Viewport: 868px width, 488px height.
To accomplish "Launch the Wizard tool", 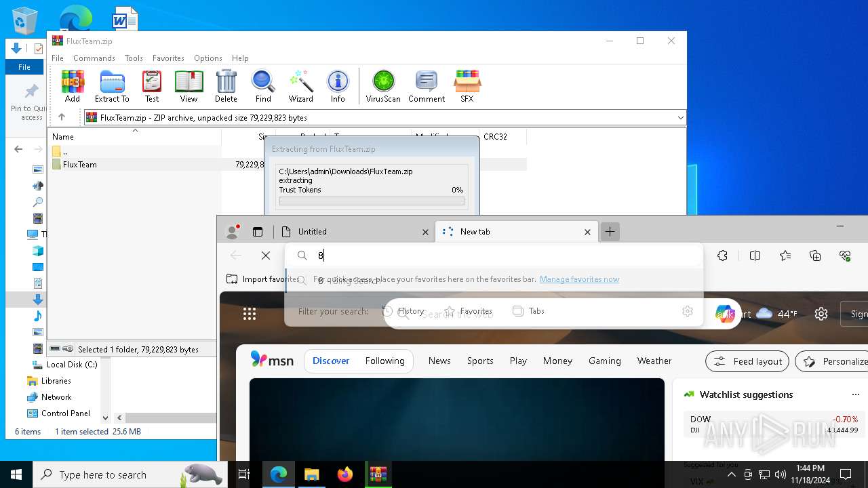I will point(300,86).
